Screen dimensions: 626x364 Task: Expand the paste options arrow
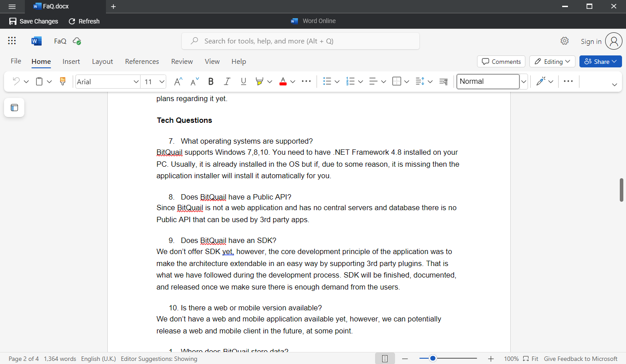pyautogui.click(x=49, y=82)
